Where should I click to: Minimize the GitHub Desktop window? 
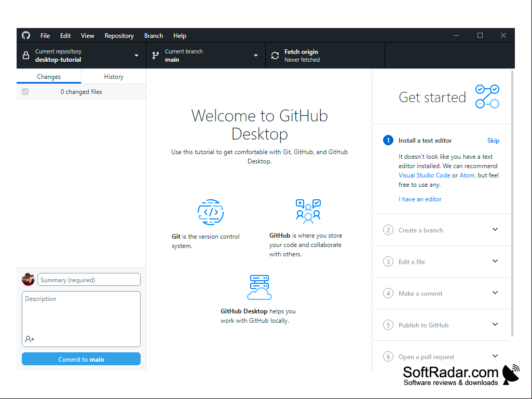coord(457,35)
